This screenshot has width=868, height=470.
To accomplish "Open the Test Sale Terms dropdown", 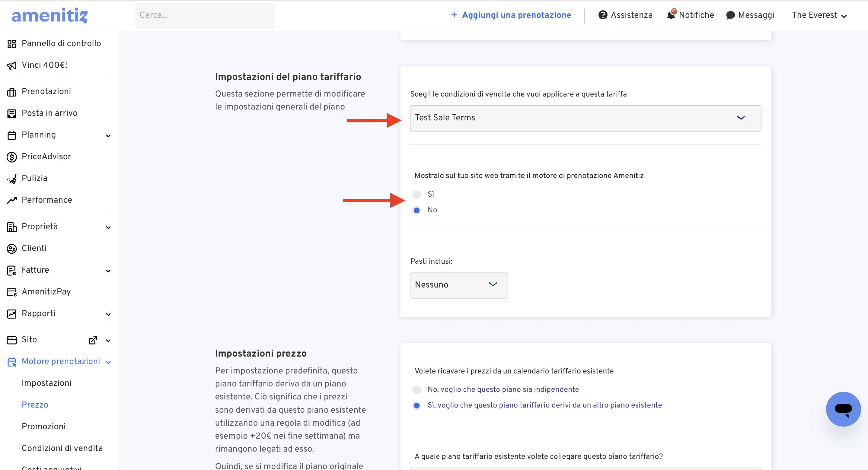I will (585, 118).
